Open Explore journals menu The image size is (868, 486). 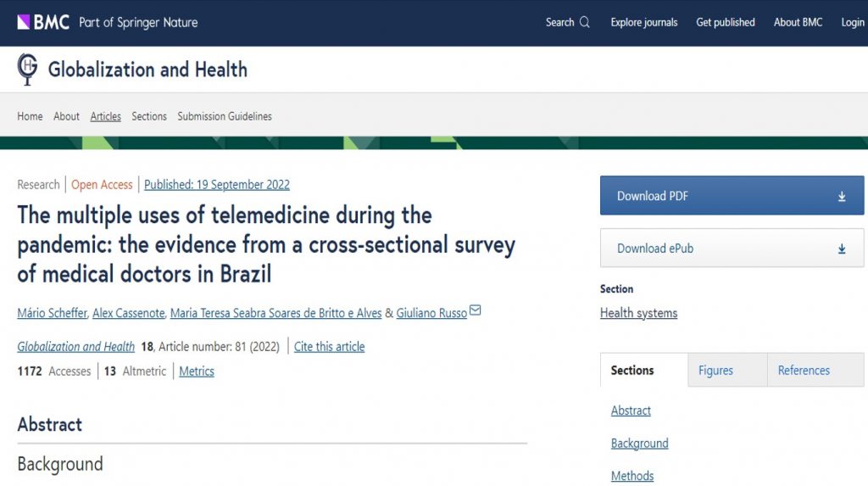point(643,23)
